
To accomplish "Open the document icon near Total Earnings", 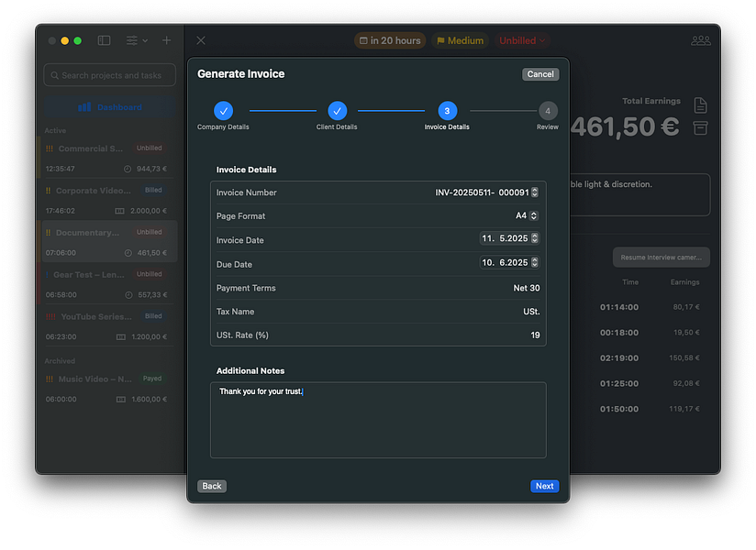I will point(700,105).
